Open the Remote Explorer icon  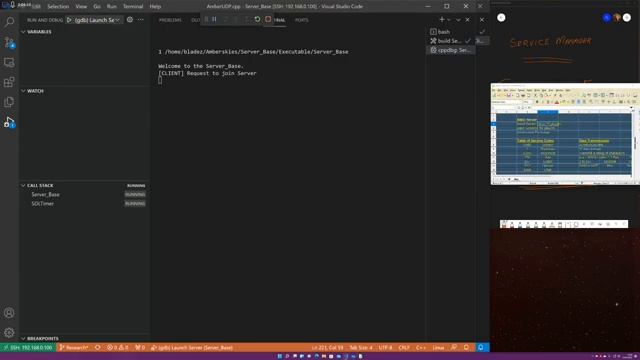pyautogui.click(x=9, y=62)
